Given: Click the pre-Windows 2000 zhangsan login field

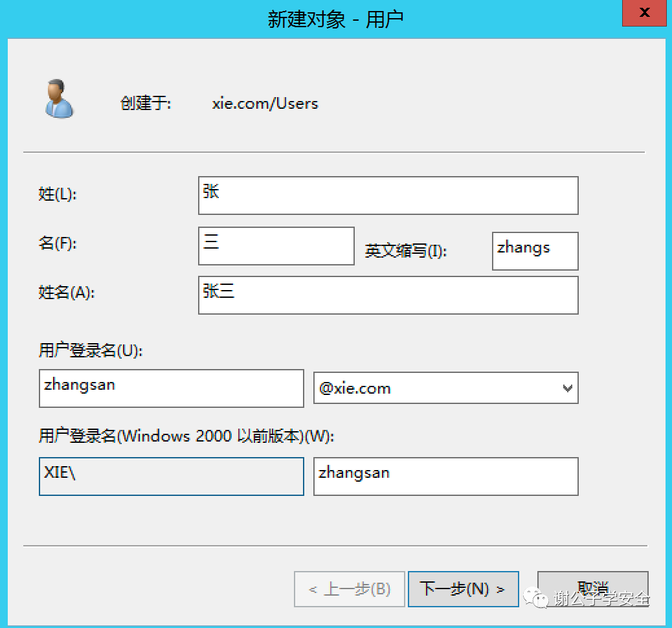Looking at the screenshot, I should pyautogui.click(x=445, y=477).
